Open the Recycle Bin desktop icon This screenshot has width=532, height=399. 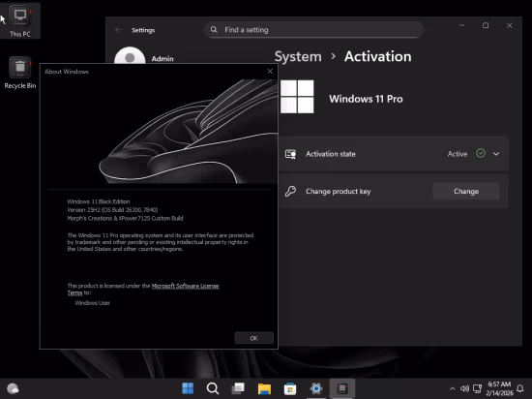20,73
